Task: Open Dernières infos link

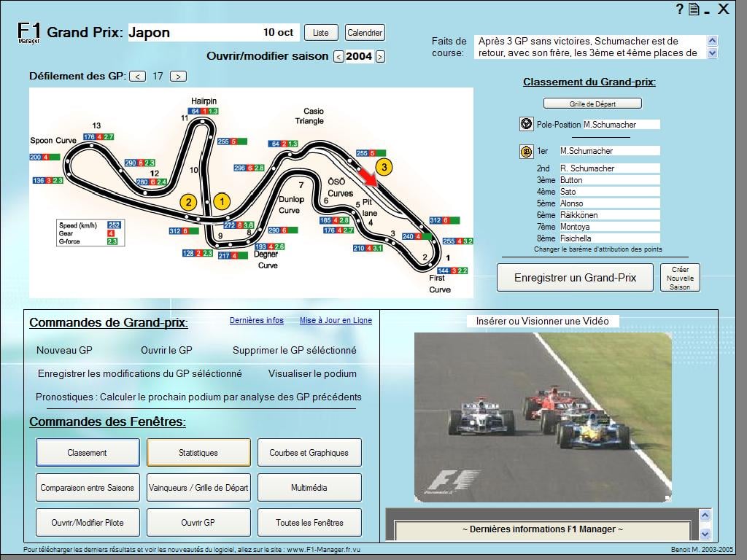Action: pos(256,321)
